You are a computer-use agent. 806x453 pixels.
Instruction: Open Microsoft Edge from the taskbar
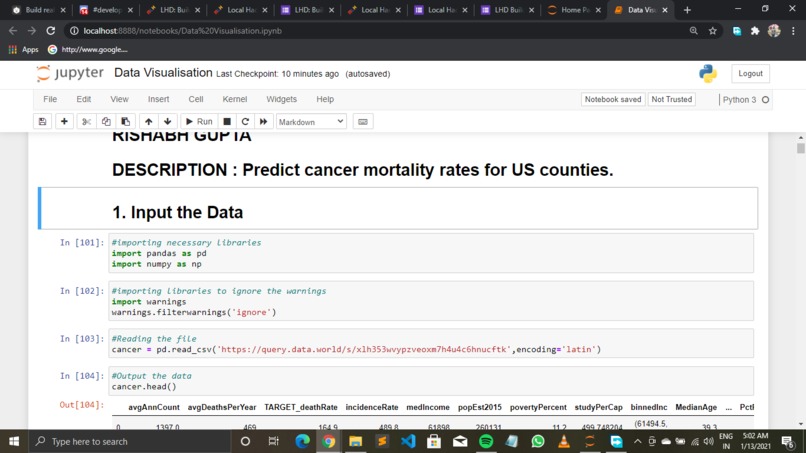point(303,441)
